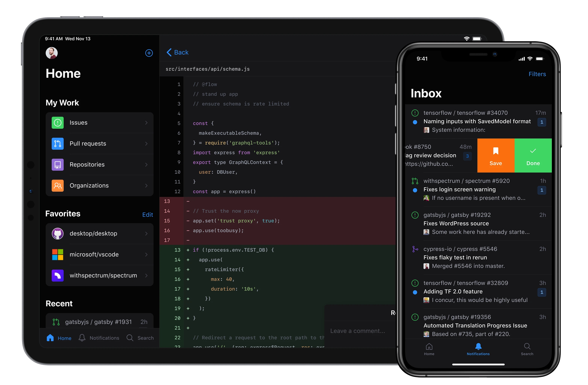This screenshot has height=385, width=588.
Task: Click the Issues icon in My Work
Action: (x=57, y=122)
